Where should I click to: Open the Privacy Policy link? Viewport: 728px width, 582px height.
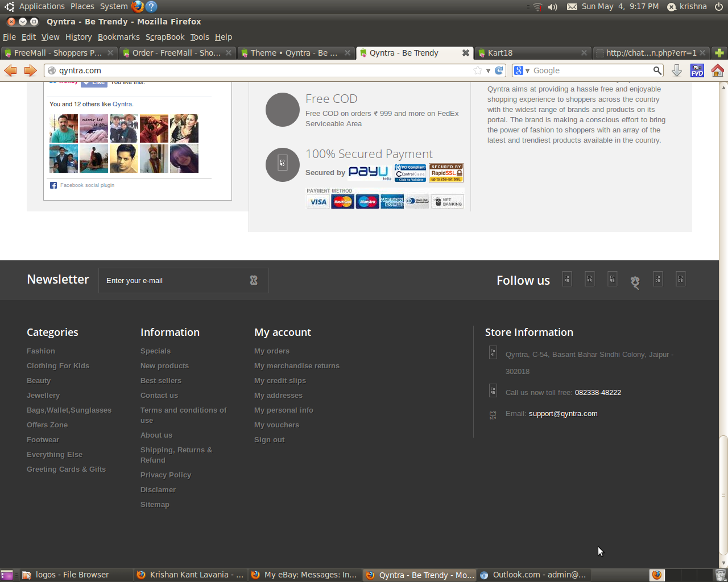click(x=166, y=475)
